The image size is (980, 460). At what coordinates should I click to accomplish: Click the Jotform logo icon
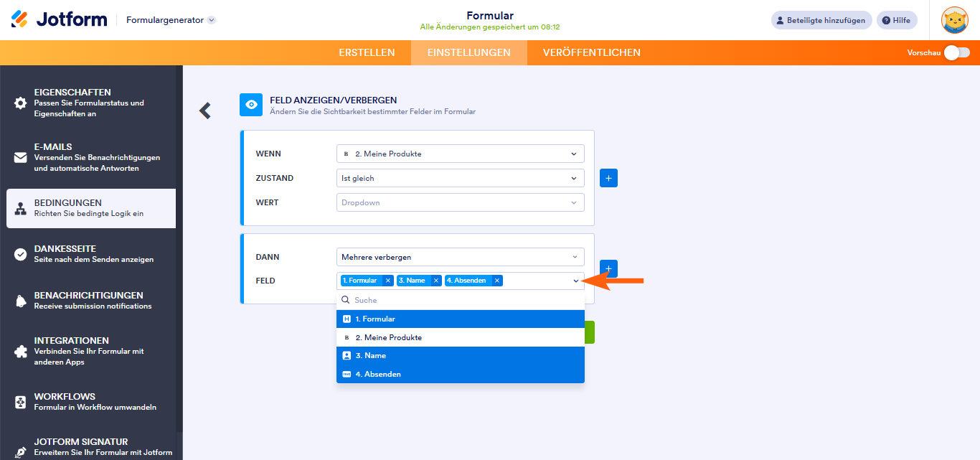[20, 19]
